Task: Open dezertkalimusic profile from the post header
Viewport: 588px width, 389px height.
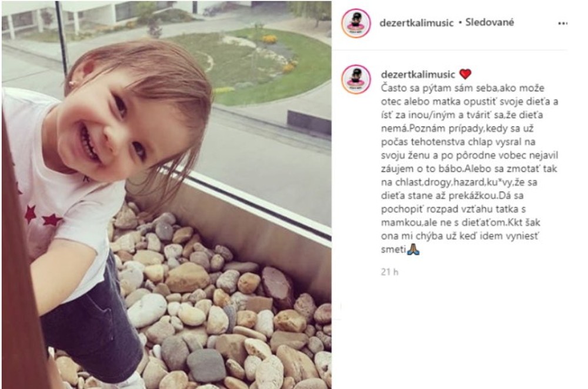Action: click(x=417, y=23)
